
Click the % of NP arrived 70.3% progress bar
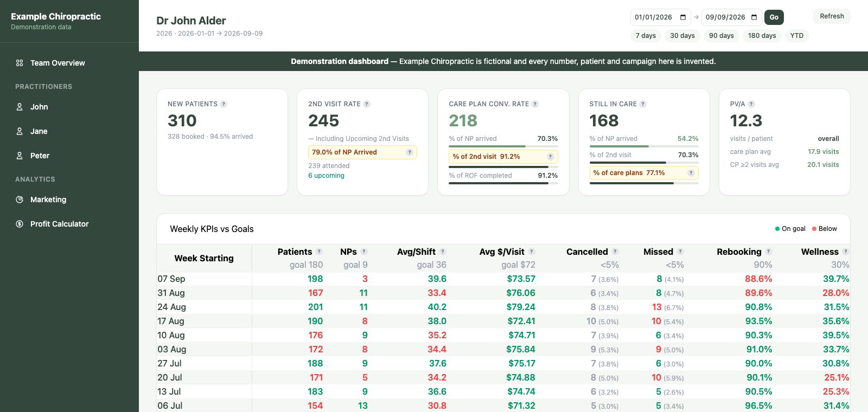[503, 146]
